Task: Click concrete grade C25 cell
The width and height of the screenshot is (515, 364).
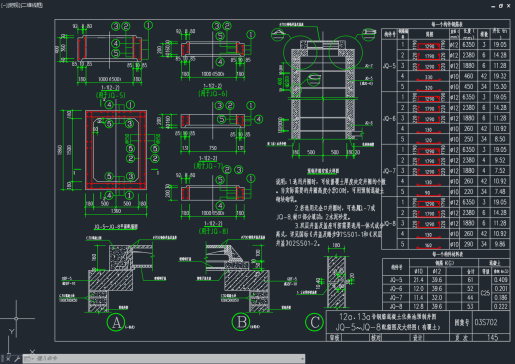Action: (x=485, y=293)
